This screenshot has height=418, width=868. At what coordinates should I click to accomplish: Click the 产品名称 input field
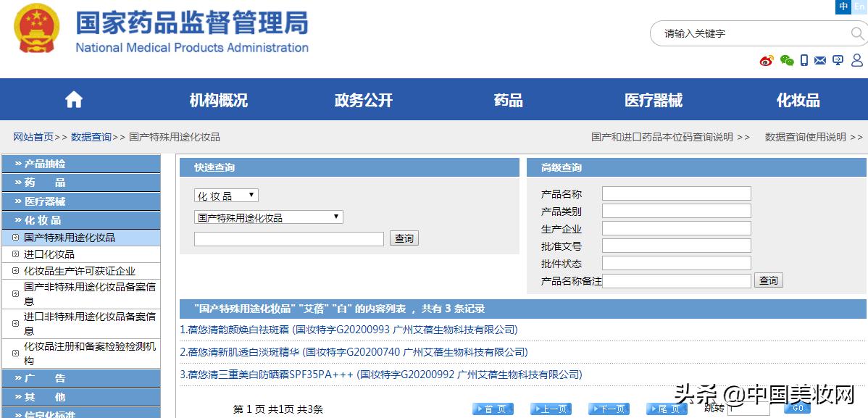tap(677, 193)
